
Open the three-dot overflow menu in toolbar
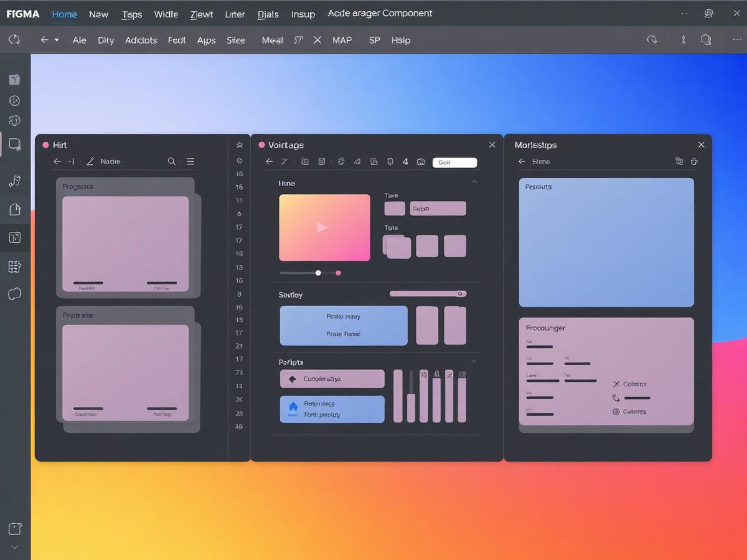pos(736,40)
